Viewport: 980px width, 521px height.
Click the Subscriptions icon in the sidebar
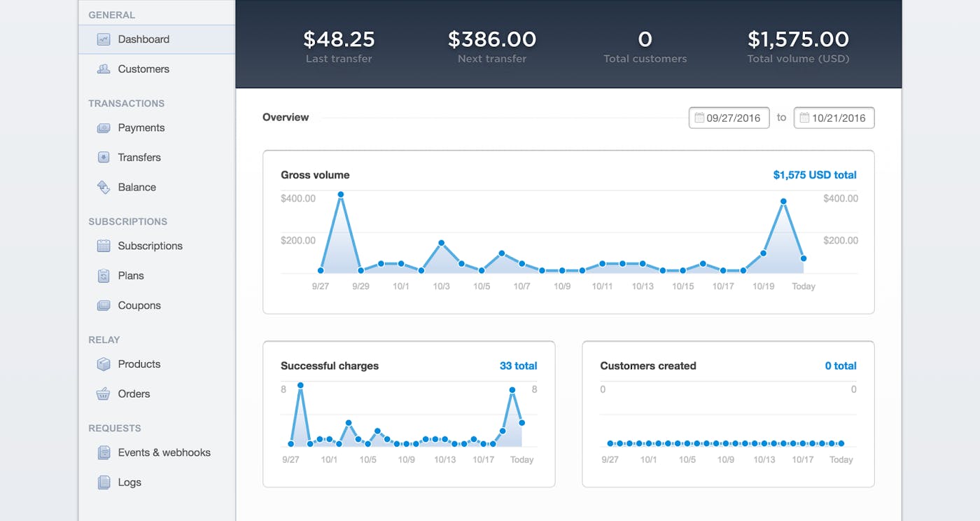(x=103, y=245)
